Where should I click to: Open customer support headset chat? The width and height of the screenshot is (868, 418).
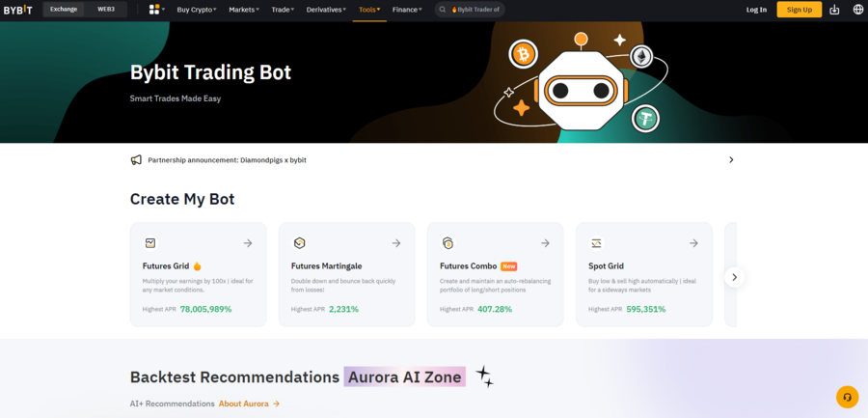point(847,397)
